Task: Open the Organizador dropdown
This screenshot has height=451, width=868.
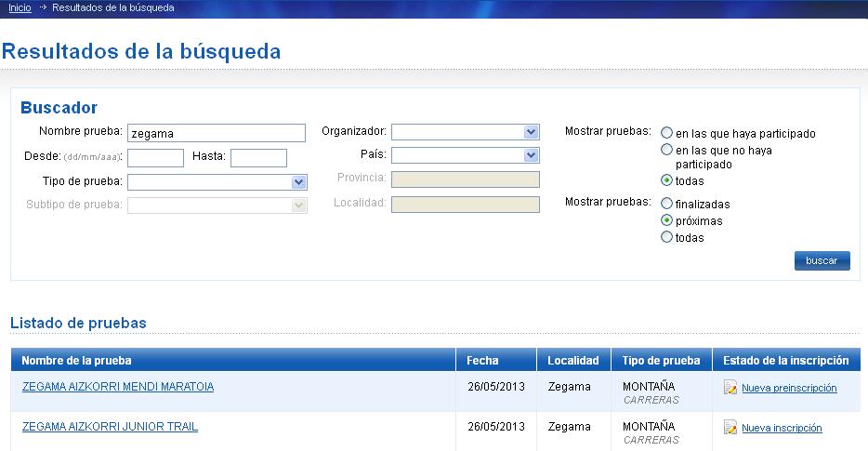Action: 465,132
